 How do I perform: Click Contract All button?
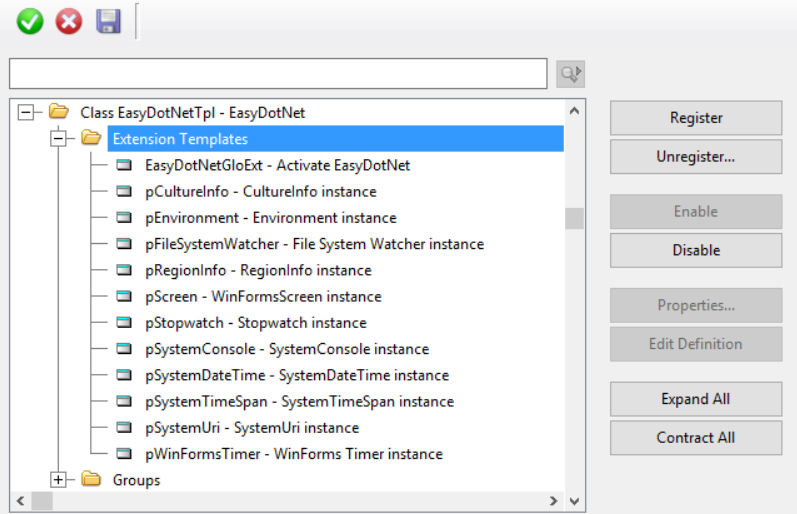click(696, 438)
